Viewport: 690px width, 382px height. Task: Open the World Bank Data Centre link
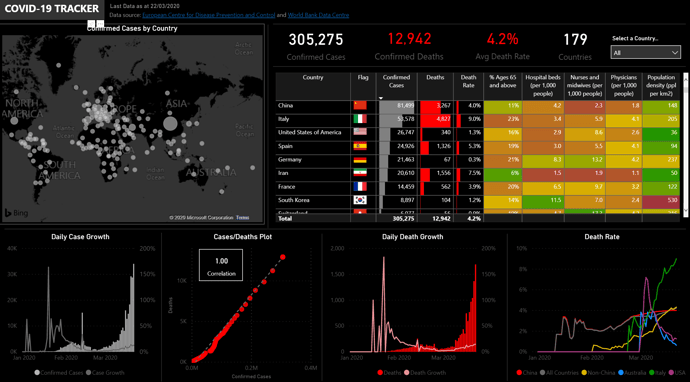click(318, 15)
